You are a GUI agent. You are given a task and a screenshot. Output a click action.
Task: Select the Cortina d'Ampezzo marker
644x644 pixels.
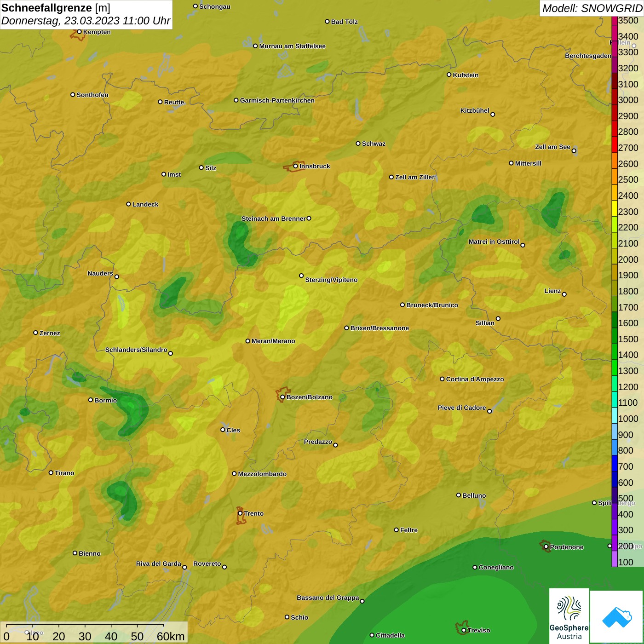pyautogui.click(x=442, y=379)
